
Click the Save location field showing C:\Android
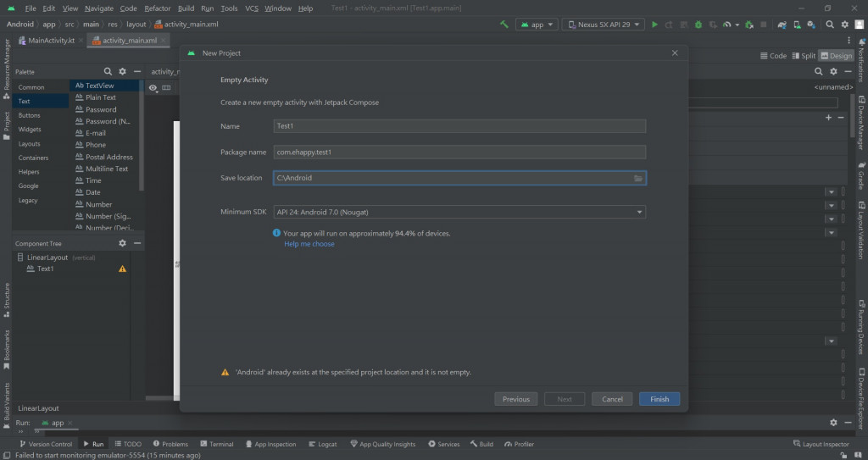pos(459,178)
